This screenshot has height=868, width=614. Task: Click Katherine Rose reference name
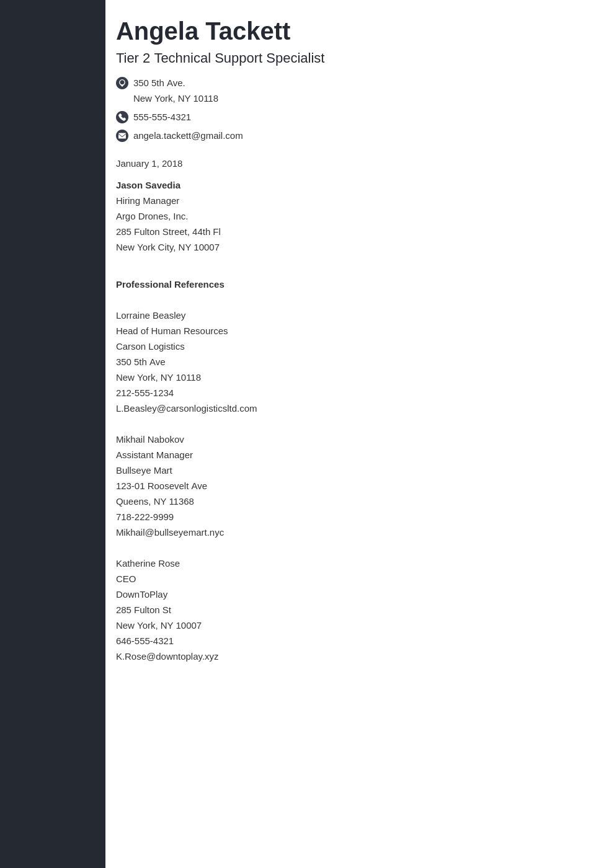[148, 564]
